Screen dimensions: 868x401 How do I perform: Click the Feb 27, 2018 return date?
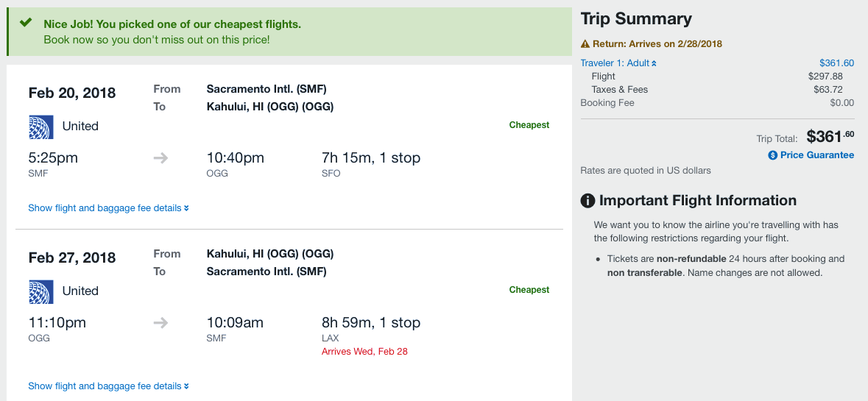(x=72, y=258)
